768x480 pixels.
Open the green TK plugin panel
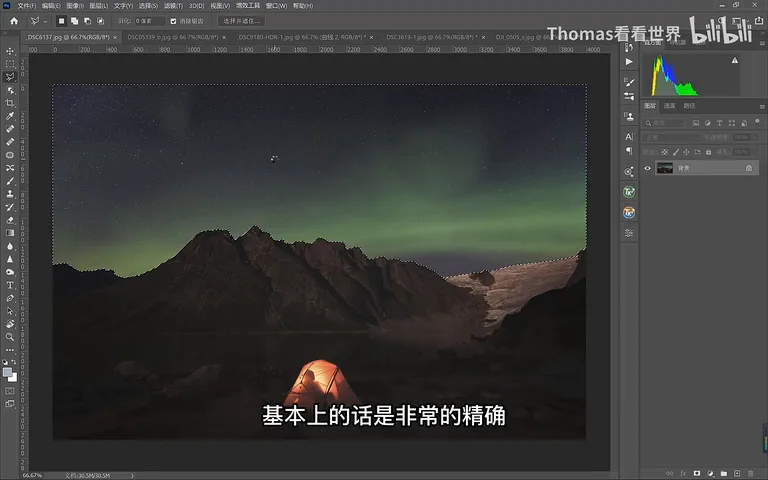coord(629,192)
